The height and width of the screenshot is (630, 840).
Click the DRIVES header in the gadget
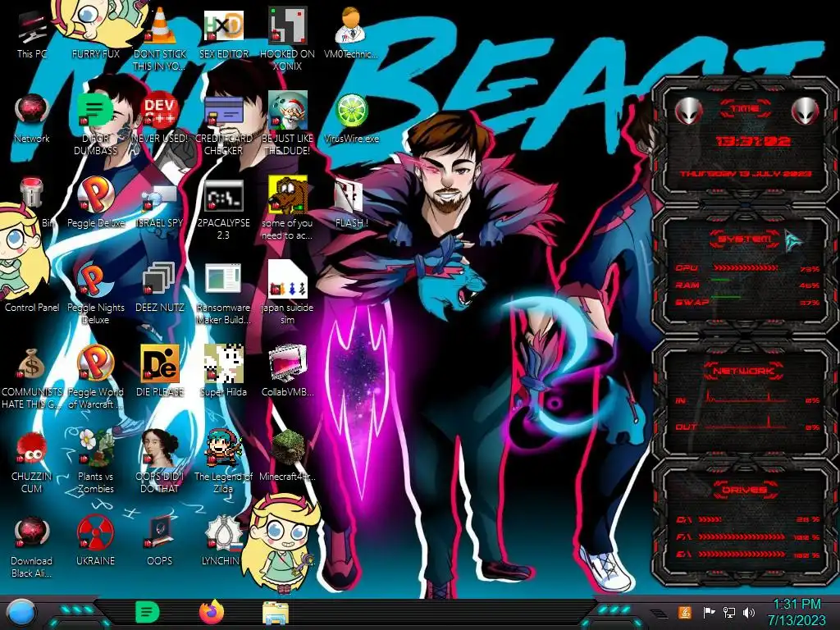(x=744, y=489)
